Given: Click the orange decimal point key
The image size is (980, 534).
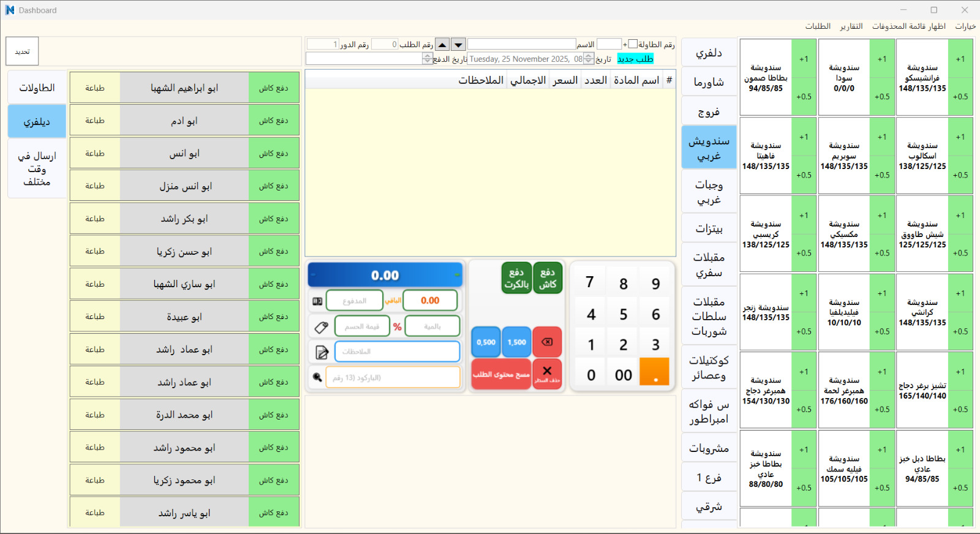Looking at the screenshot, I should click(654, 372).
